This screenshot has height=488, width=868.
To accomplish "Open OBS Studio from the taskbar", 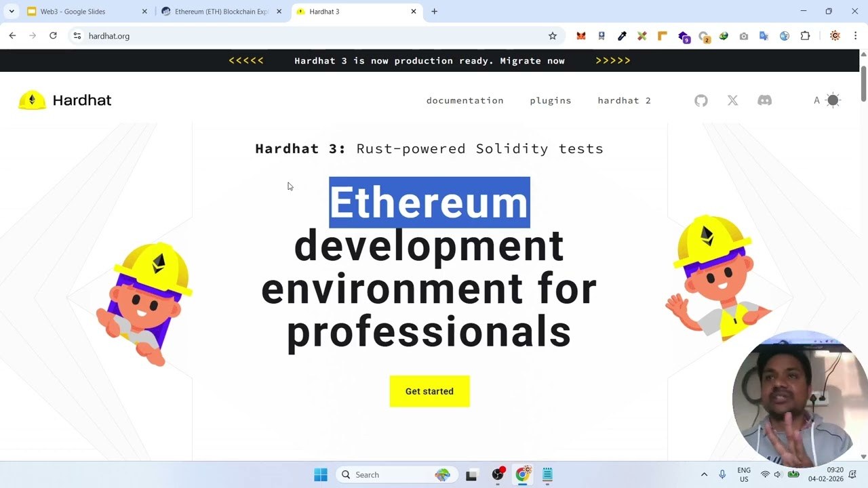I will [x=498, y=475].
